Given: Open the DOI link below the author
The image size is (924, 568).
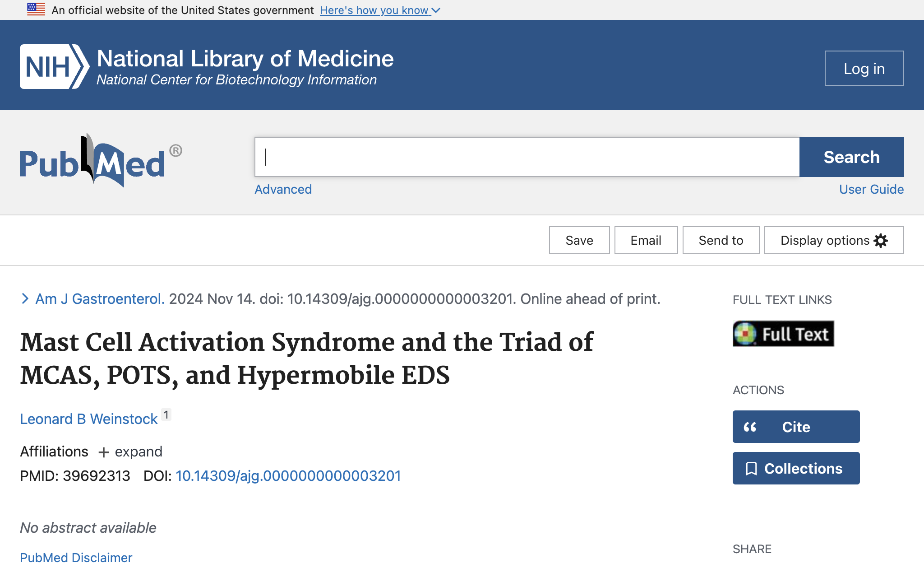Looking at the screenshot, I should pyautogui.click(x=288, y=476).
